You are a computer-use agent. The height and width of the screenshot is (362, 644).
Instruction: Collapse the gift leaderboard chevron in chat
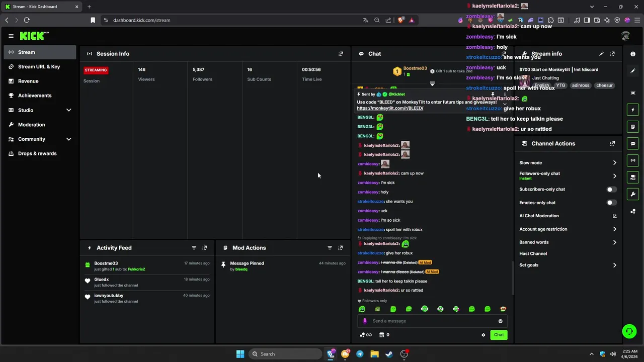432,84
